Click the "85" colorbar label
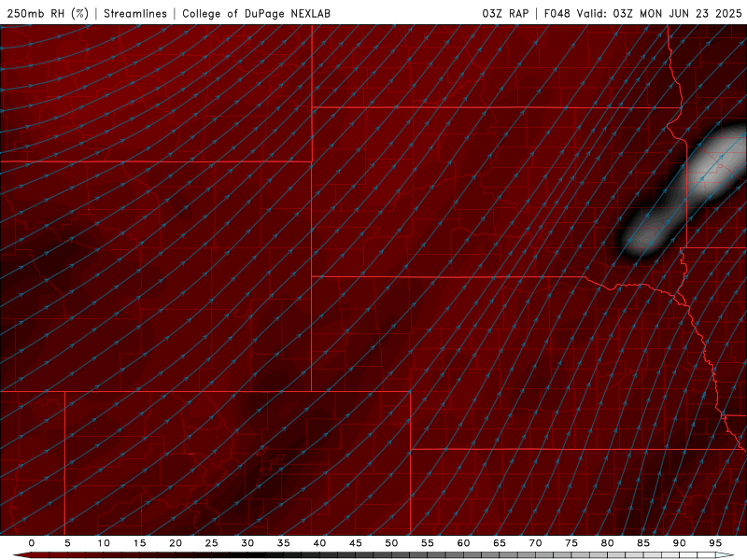This screenshot has height=560, width=747. click(x=643, y=543)
